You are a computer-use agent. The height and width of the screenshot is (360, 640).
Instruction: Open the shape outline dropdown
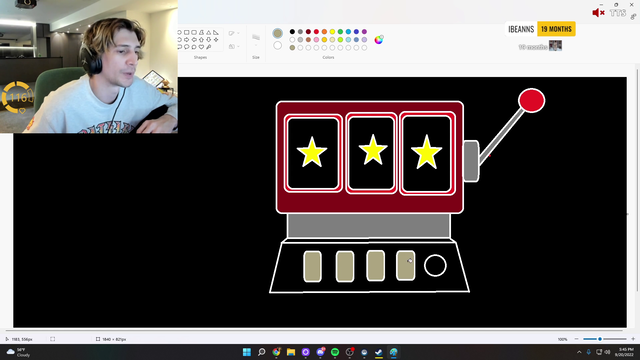(234, 33)
